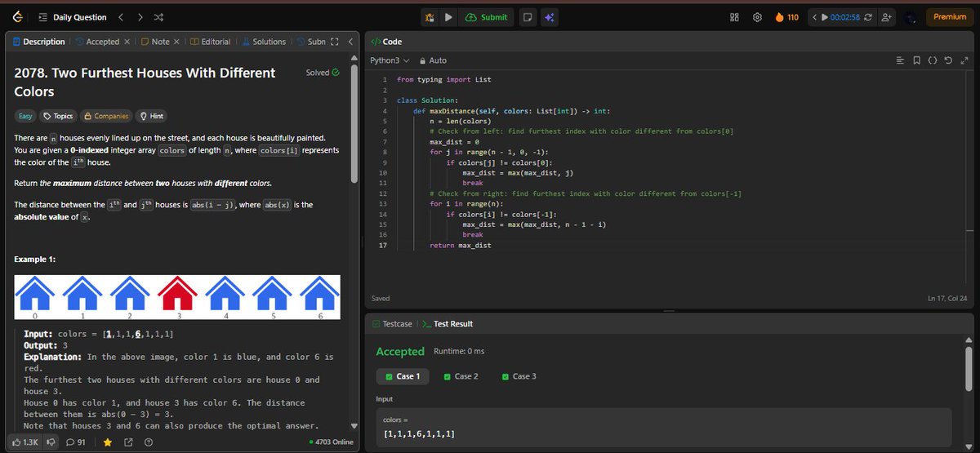
Task: Open the user profile avatar
Action: [911, 17]
